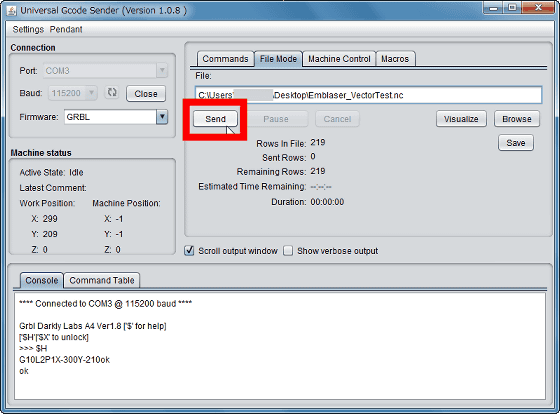Click 'Duration: 00:00:00' value
This screenshot has width=560, height=414.
[327, 202]
